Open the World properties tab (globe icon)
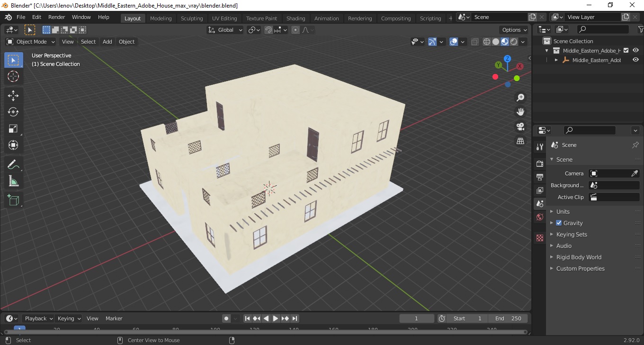The width and height of the screenshot is (644, 345). tap(540, 217)
